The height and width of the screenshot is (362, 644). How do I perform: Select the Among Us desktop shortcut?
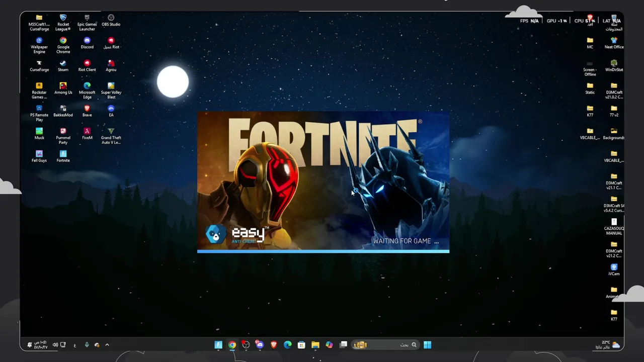tap(63, 88)
